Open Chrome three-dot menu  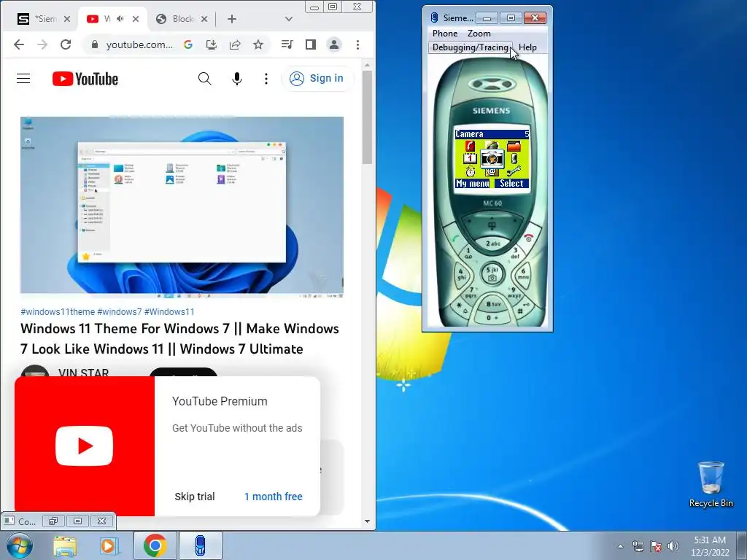357,44
